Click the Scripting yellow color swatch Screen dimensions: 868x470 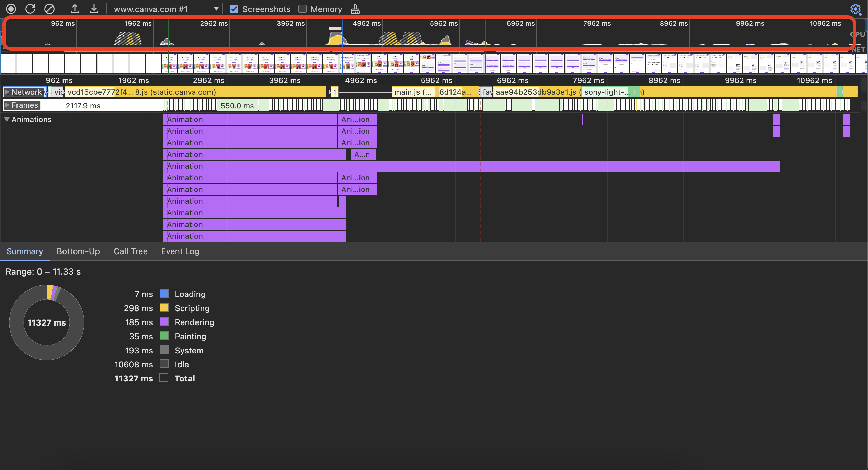click(164, 308)
